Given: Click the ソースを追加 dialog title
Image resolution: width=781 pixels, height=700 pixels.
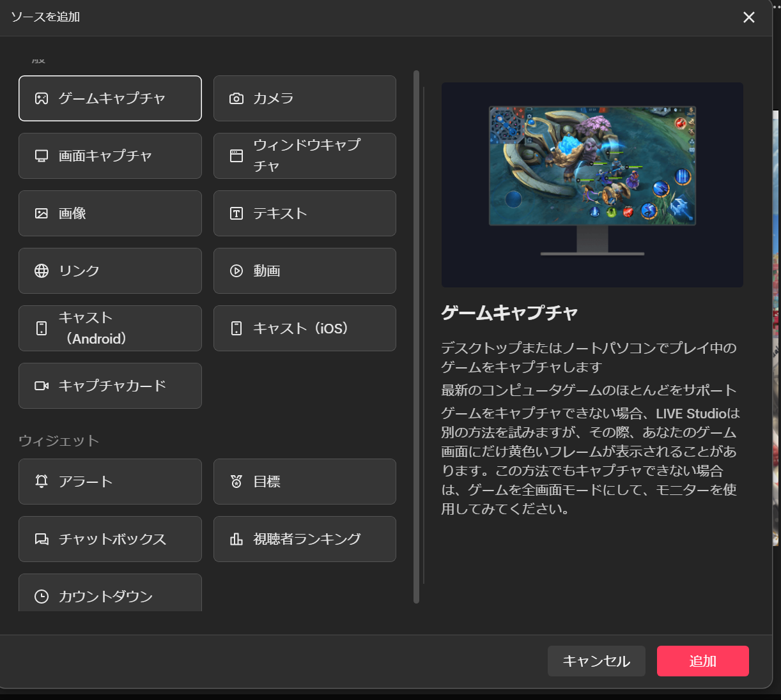Looking at the screenshot, I should tap(45, 17).
